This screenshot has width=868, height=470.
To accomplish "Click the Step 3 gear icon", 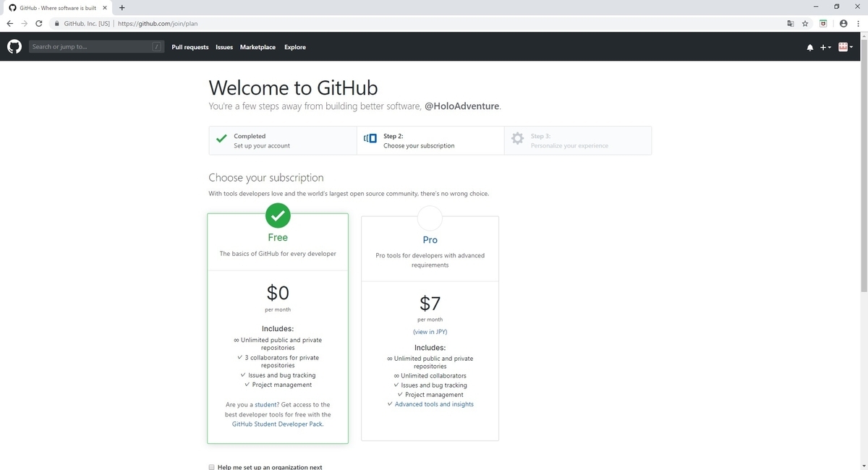I will [x=518, y=138].
